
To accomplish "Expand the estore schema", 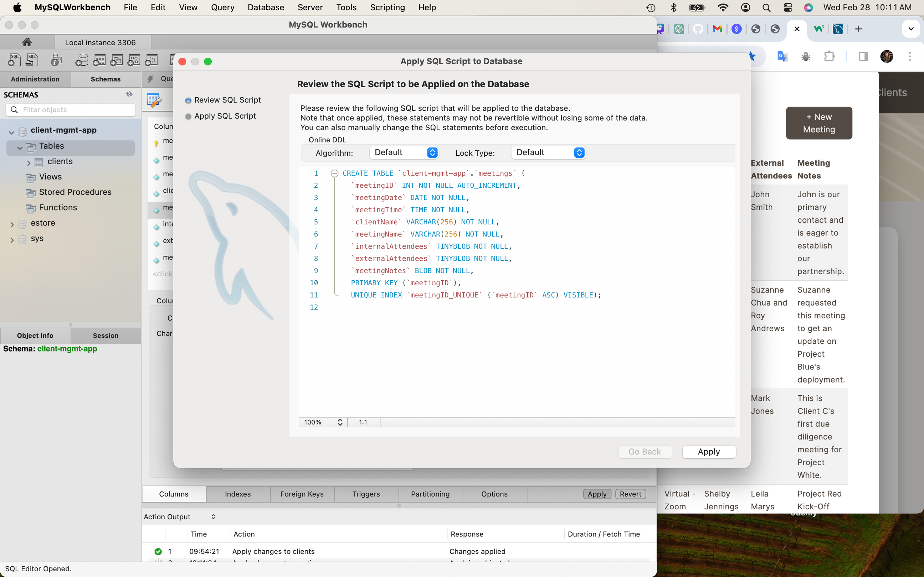I will pyautogui.click(x=12, y=224).
